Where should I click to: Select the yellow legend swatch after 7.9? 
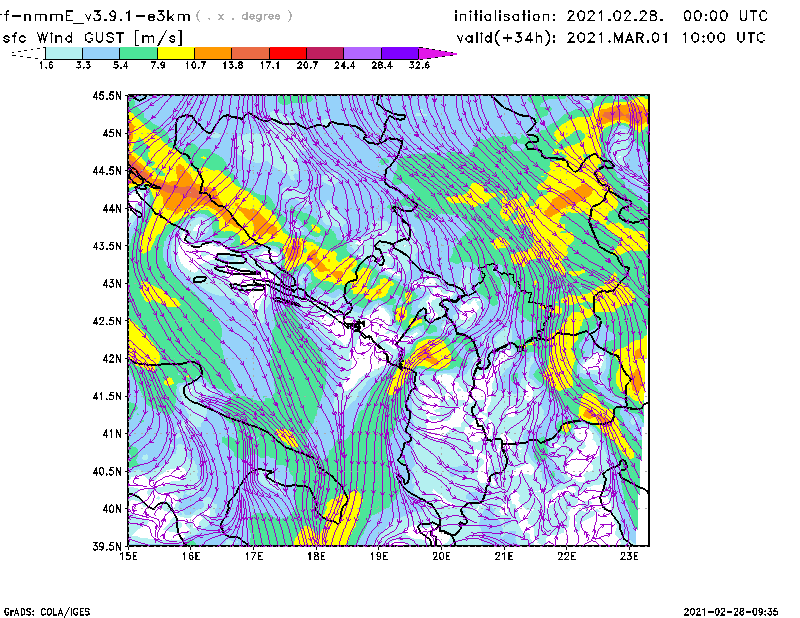pyautogui.click(x=176, y=53)
